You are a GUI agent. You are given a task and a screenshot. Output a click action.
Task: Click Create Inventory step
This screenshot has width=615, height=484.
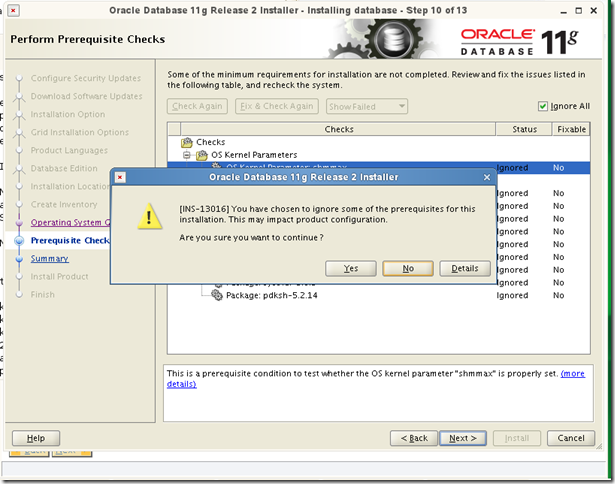click(x=64, y=204)
